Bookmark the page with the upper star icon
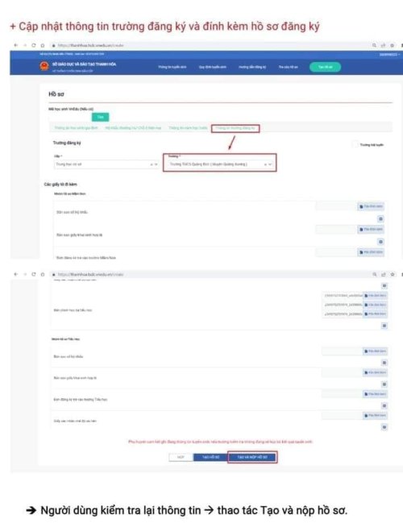 point(393,45)
